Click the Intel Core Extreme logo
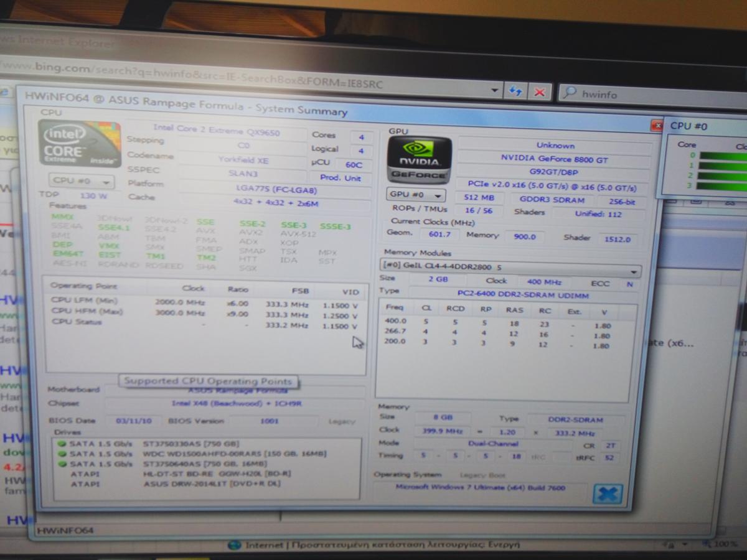This screenshot has height=560, width=747. (79, 142)
